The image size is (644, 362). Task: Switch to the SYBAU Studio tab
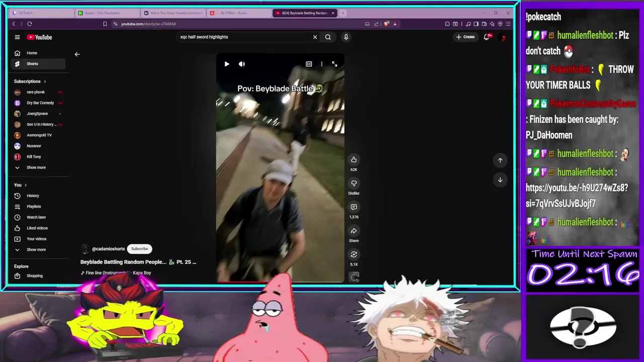[x=238, y=13]
